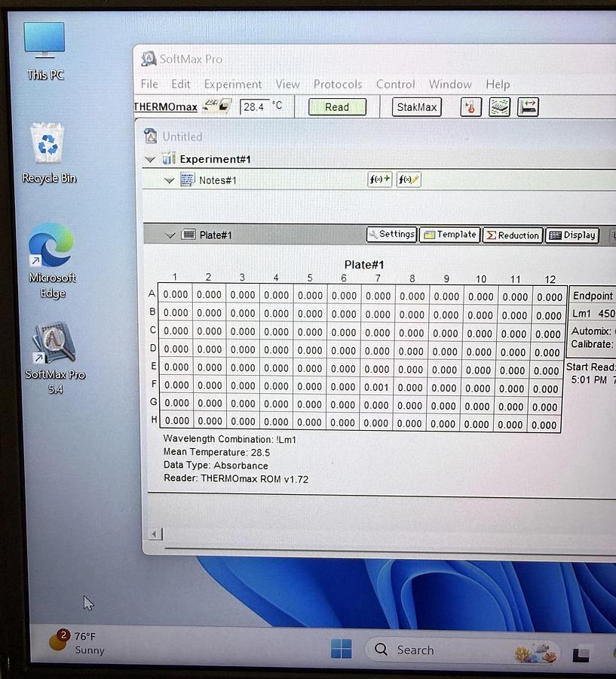Select the Recycle Bin desktop icon
This screenshot has height=679, width=616.
pyautogui.click(x=49, y=154)
